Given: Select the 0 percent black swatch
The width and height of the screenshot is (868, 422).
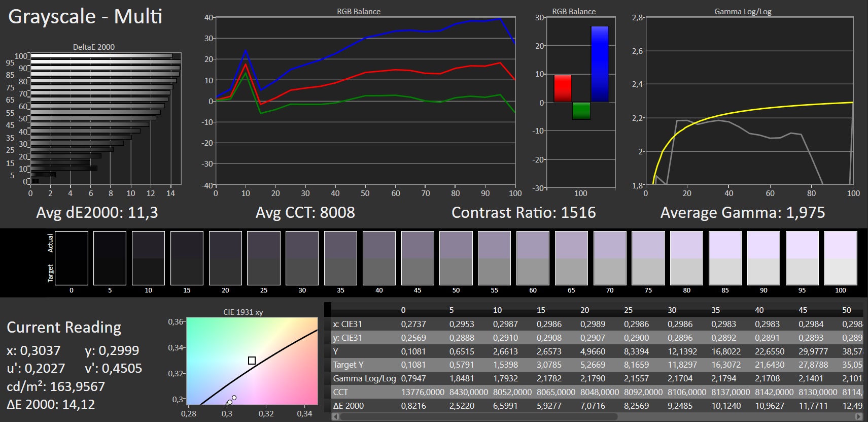Looking at the screenshot, I should (71, 258).
